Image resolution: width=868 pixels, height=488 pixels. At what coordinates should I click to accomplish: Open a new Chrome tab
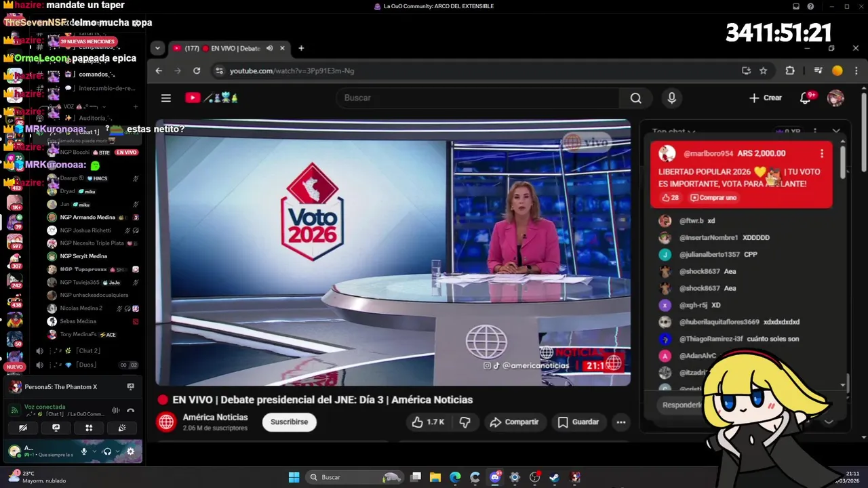tap(301, 48)
